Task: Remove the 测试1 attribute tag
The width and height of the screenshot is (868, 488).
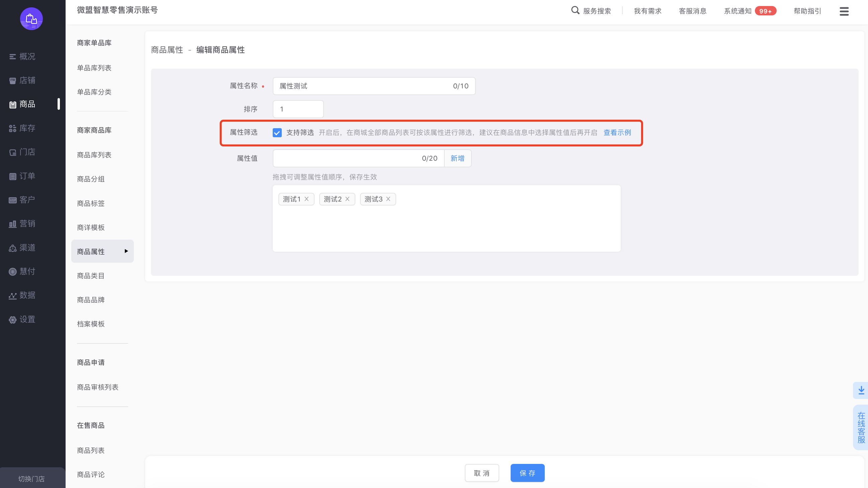Action: 307,199
